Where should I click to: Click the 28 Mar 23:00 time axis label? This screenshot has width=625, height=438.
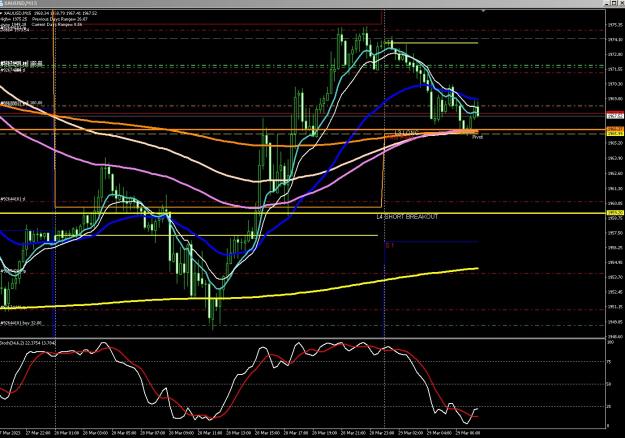pos(382,432)
